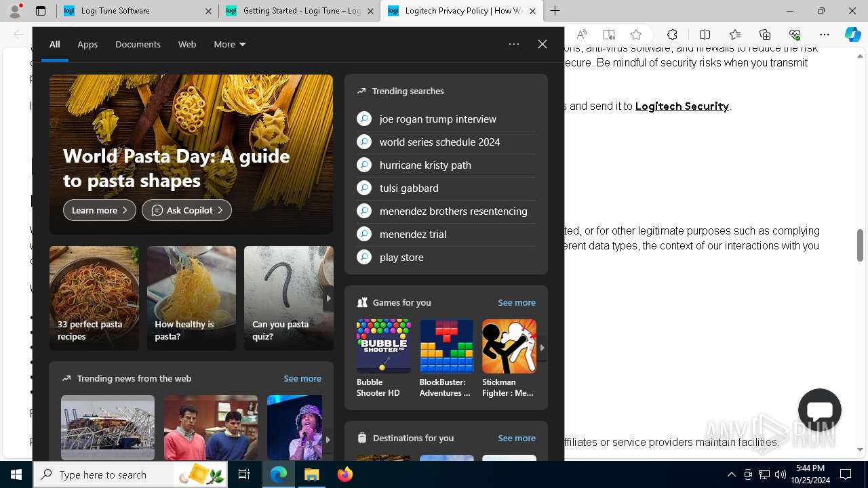Select menendez brothers resentencing search
Image resolution: width=868 pixels, height=488 pixels.
point(446,211)
